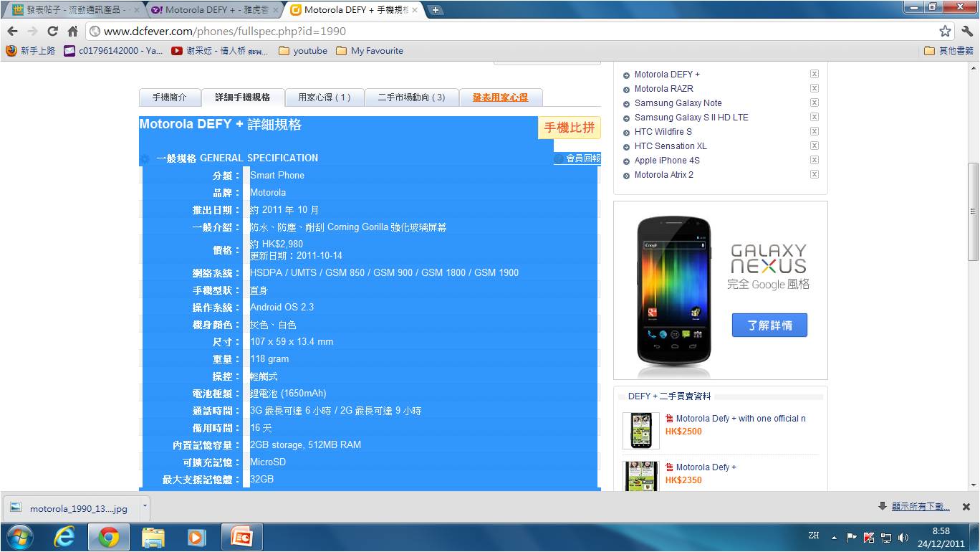The height and width of the screenshot is (552, 980).
Task: Remove Motorola RAZR from compare list
Action: tap(814, 89)
